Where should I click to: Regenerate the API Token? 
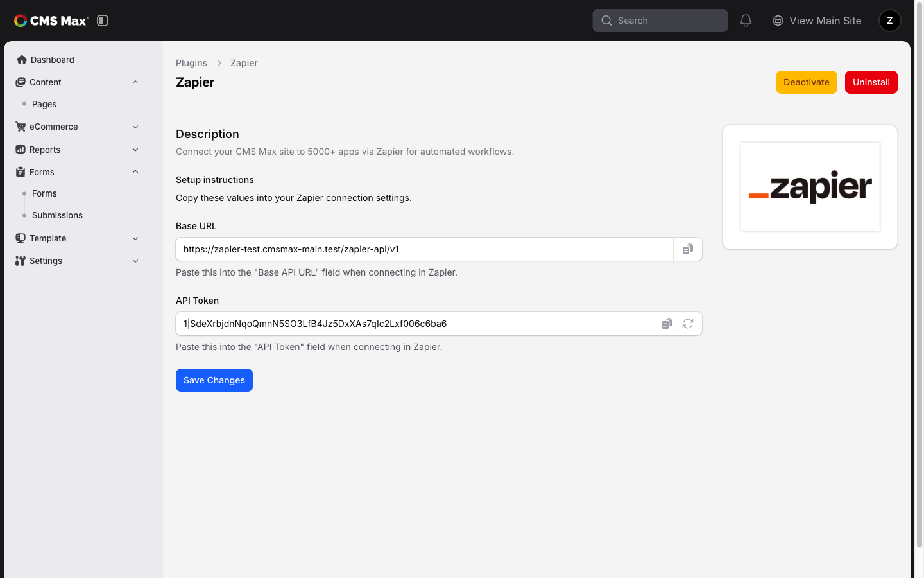pos(688,324)
